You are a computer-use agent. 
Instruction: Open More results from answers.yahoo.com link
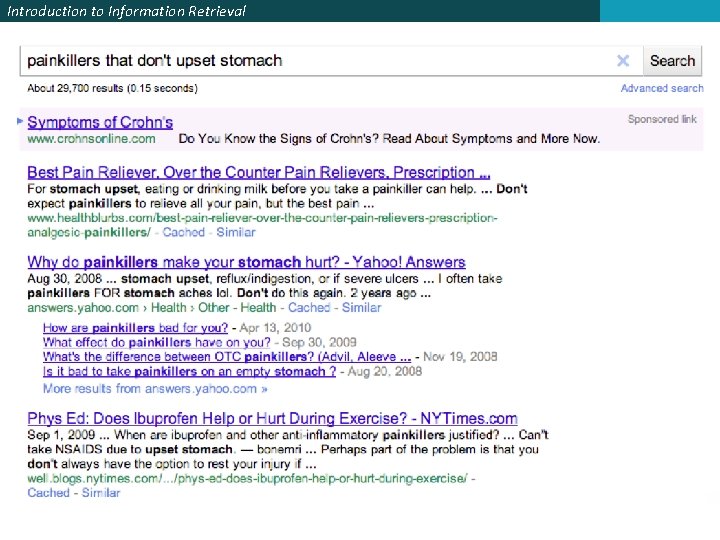click(x=155, y=389)
